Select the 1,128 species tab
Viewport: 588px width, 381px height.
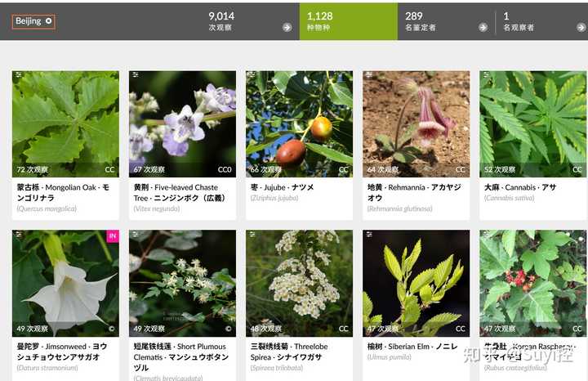point(349,21)
